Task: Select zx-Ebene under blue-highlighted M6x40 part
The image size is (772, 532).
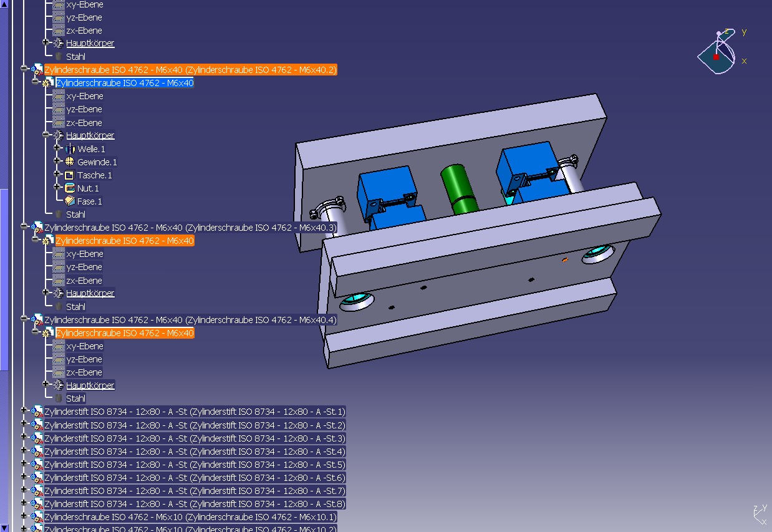Action: 84,123
